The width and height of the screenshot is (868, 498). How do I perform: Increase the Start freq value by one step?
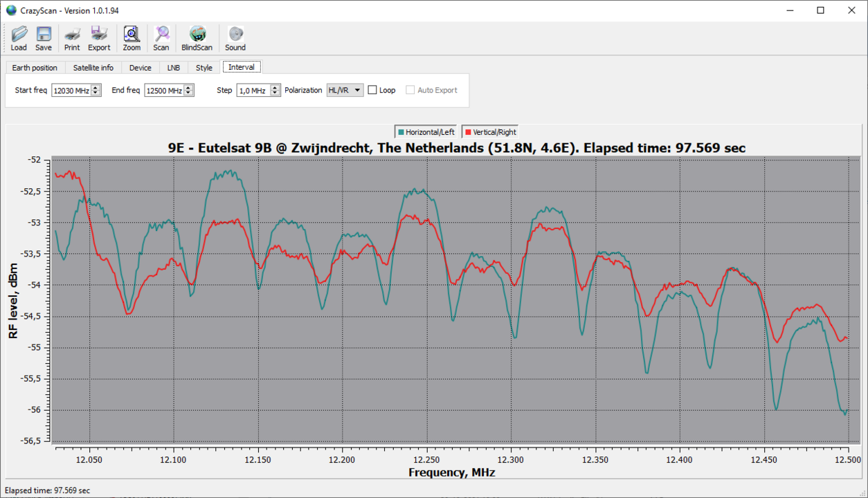(96, 87)
